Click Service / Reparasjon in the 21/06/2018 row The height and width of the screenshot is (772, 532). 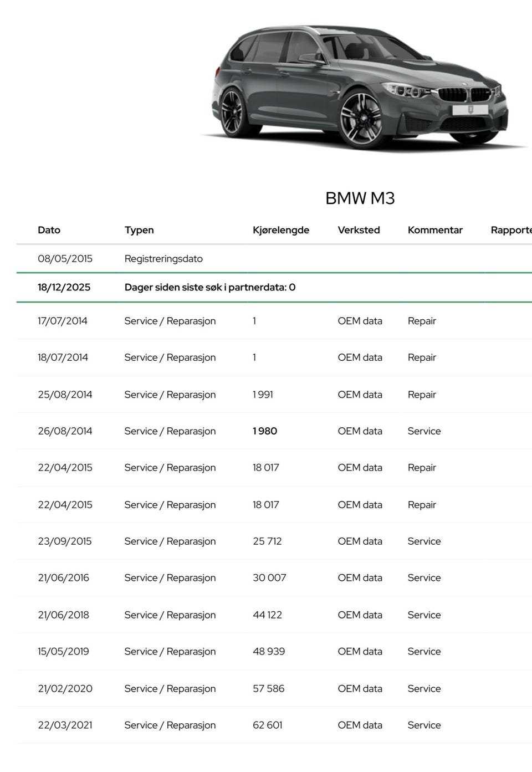[170, 615]
